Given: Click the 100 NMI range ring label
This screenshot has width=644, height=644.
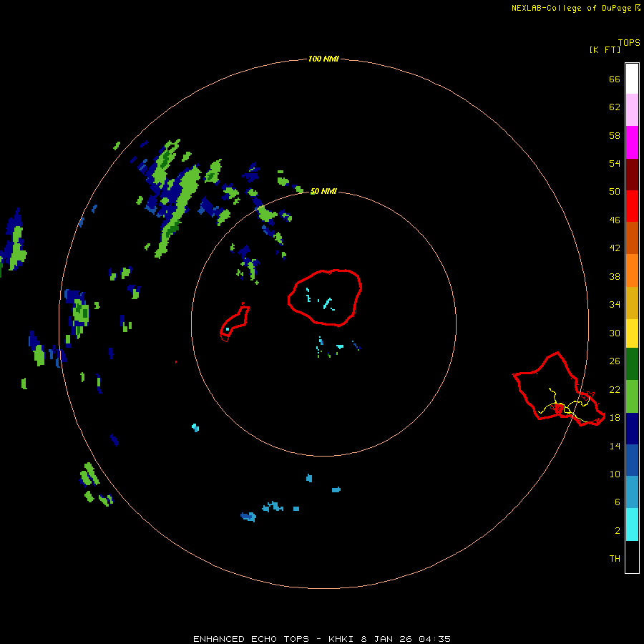Looking at the screenshot, I should pyautogui.click(x=323, y=59).
